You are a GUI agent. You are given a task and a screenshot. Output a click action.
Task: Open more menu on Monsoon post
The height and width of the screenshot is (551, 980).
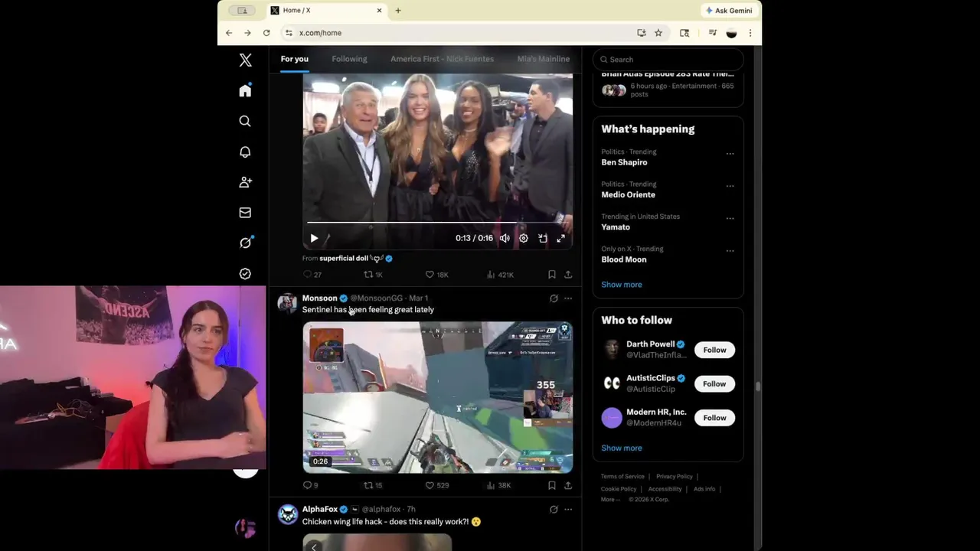[568, 298]
